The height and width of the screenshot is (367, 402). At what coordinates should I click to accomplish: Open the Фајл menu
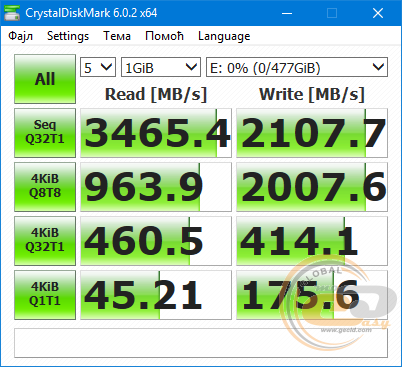click(21, 36)
